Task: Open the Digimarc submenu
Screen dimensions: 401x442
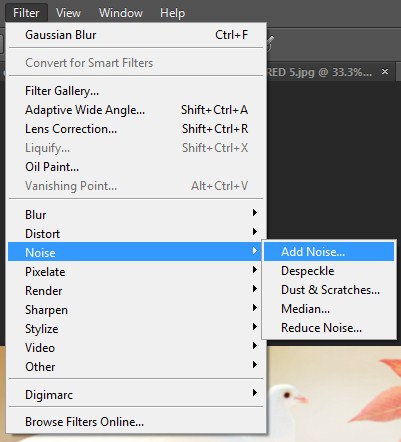Action: [136, 394]
